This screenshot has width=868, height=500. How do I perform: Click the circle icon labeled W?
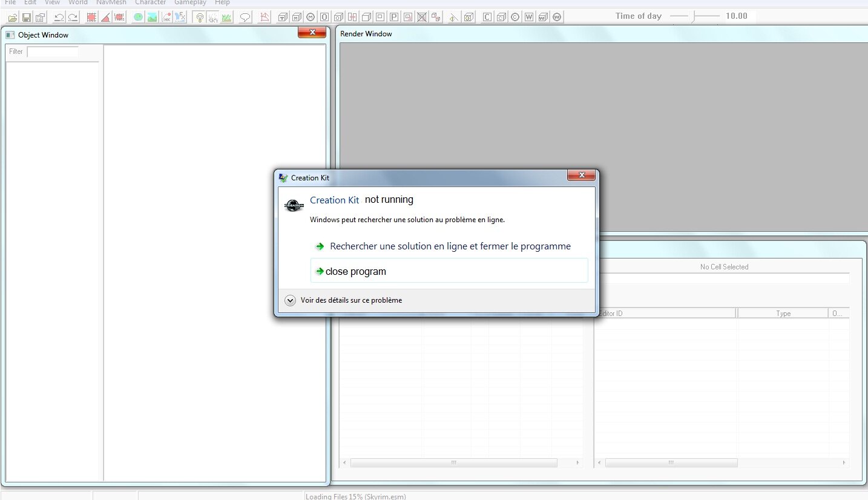[x=557, y=17]
